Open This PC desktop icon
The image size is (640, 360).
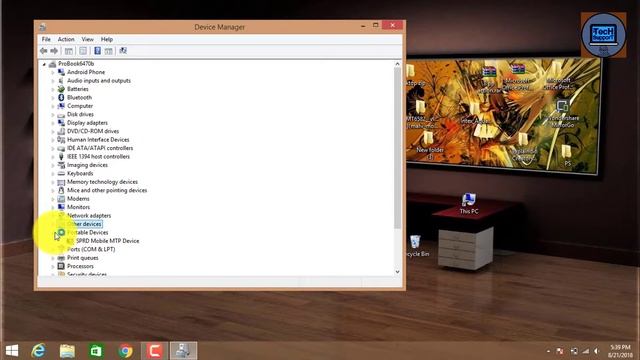click(469, 204)
